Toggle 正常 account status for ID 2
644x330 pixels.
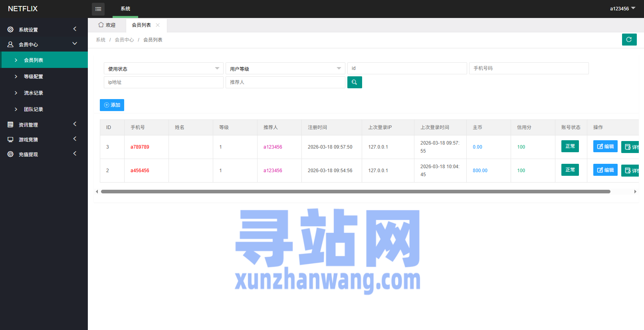(570, 170)
